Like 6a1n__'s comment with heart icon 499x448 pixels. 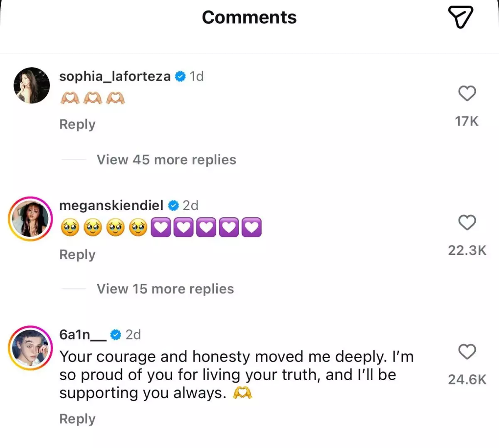[467, 352]
